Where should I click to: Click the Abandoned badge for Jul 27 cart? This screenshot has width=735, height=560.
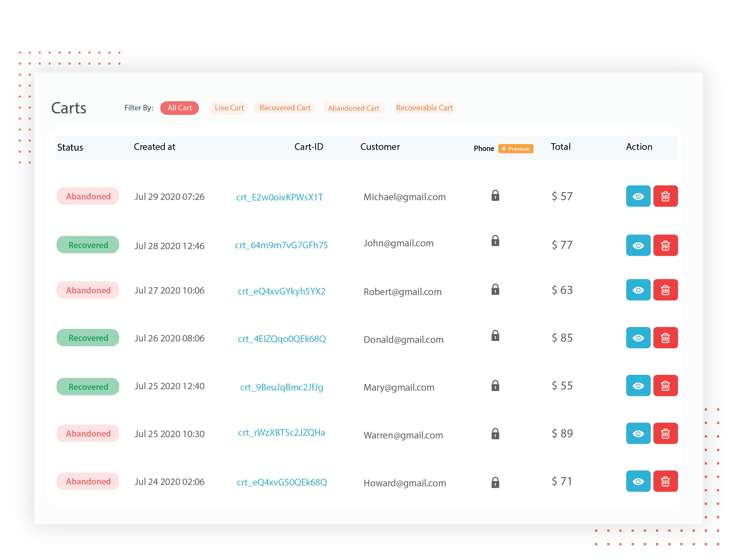pyautogui.click(x=88, y=290)
